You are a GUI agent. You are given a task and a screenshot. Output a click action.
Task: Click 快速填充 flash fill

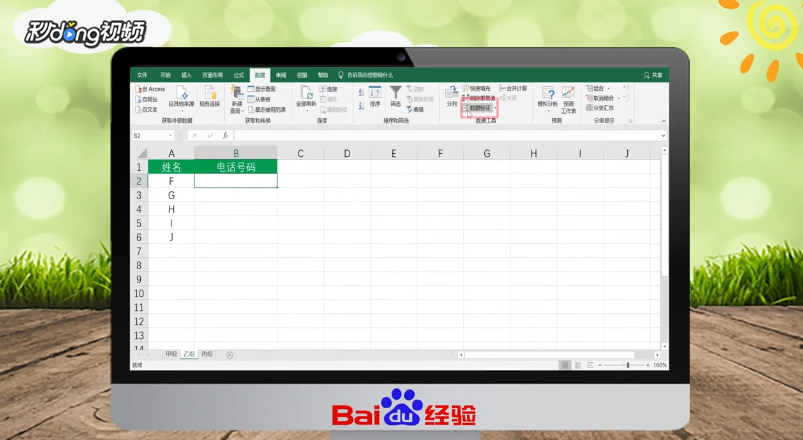coord(476,89)
